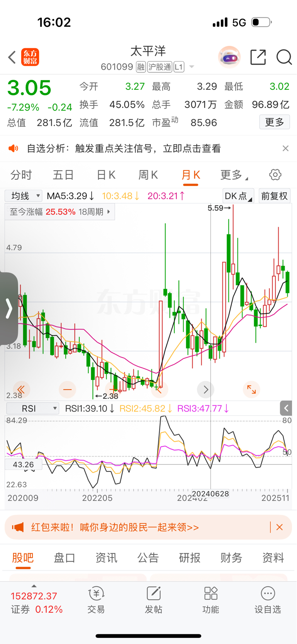Screen dimensions: 297x644
Task: Open the 研报 tab
Action: click(x=190, y=558)
